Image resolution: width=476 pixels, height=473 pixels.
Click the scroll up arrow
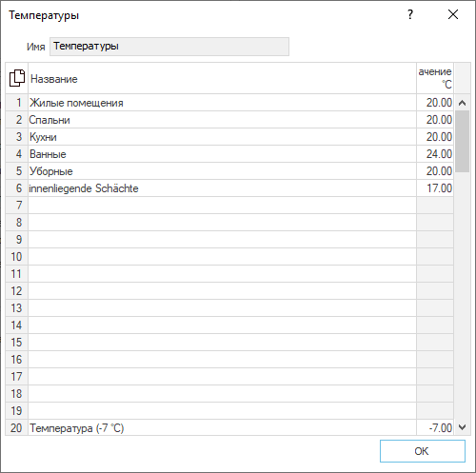point(462,103)
